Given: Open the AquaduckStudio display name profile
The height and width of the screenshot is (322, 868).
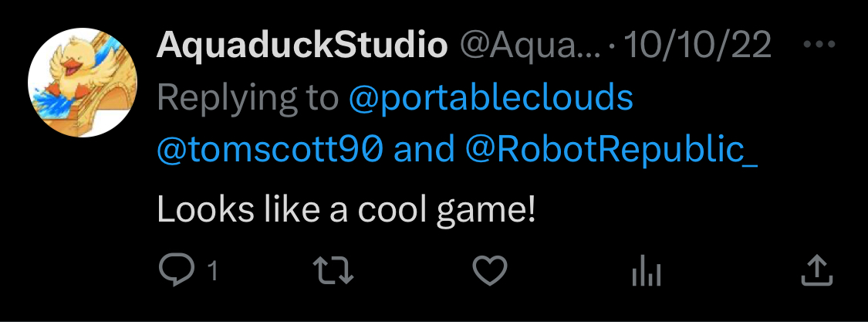Looking at the screenshot, I should tap(302, 47).
